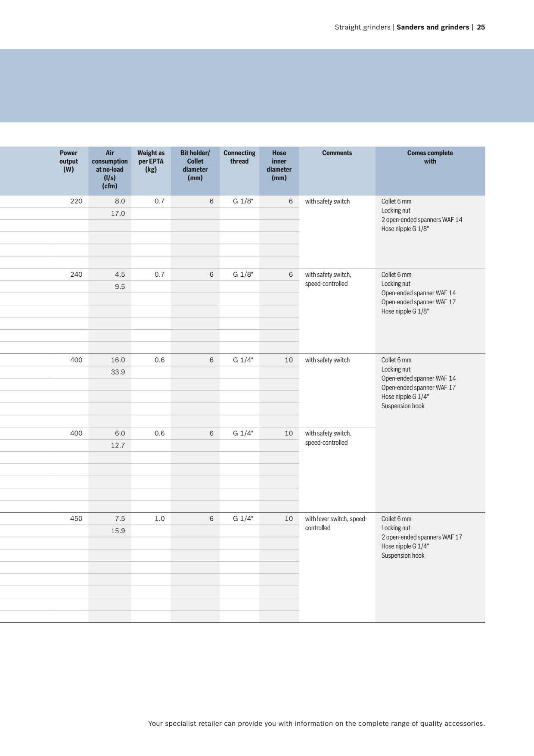
Task: Click 'Hose nipple G 1/8"' in the 220 W row
Action: click(405, 229)
